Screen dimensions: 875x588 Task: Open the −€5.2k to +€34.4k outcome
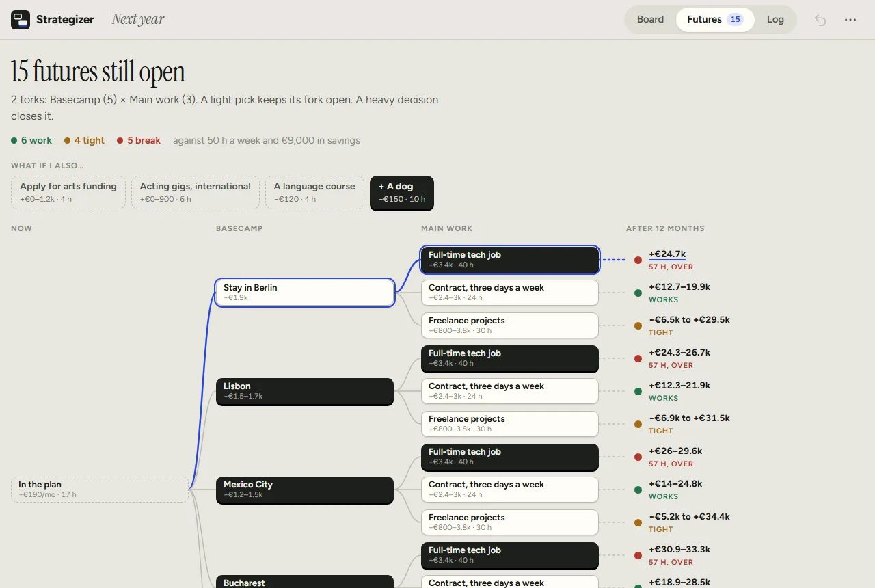[689, 517]
